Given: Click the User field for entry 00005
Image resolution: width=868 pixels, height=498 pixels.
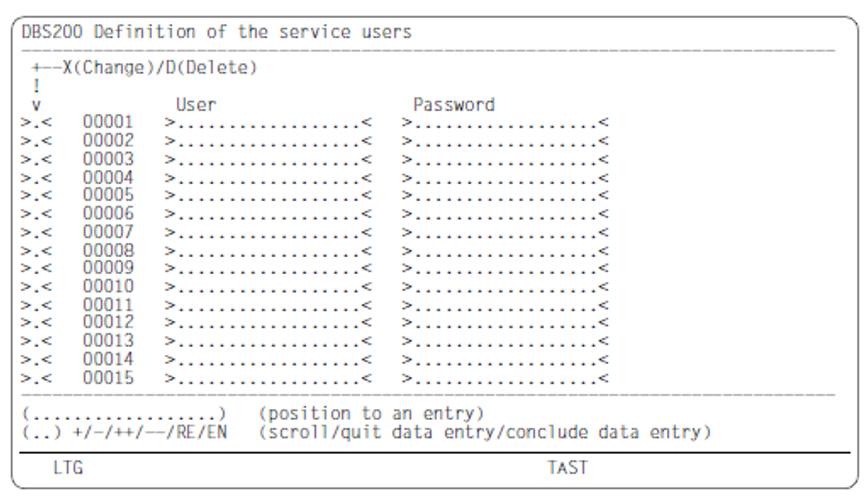Looking at the screenshot, I should coord(268,196).
